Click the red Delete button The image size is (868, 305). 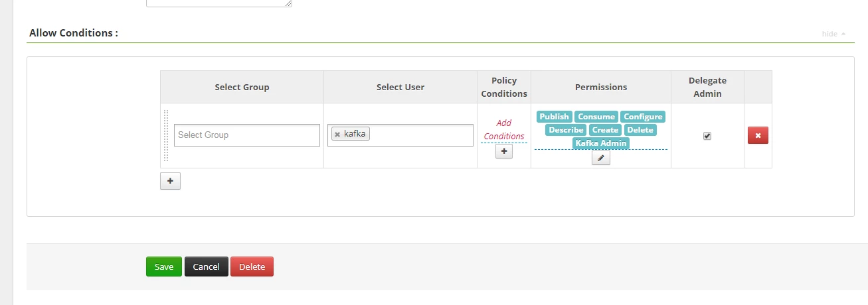(x=252, y=267)
